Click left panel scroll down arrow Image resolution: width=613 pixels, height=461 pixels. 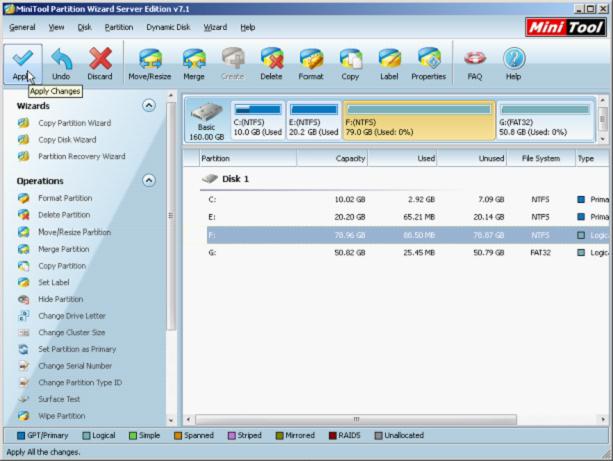pyautogui.click(x=171, y=420)
